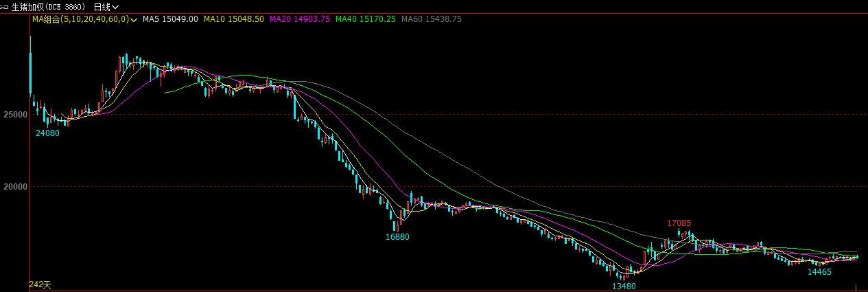
Task: Select the MA40 15170.25 label
Action: (x=366, y=19)
